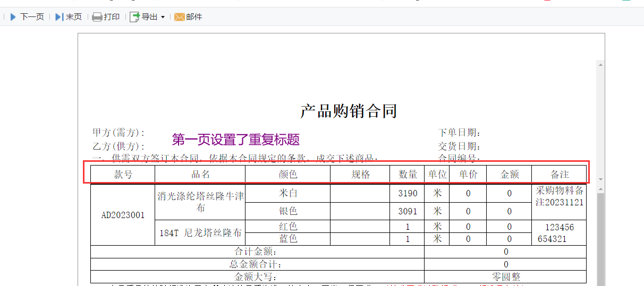The width and height of the screenshot is (644, 286).
Task: Click the last page arrow-bar icon
Action: pyautogui.click(x=59, y=17)
